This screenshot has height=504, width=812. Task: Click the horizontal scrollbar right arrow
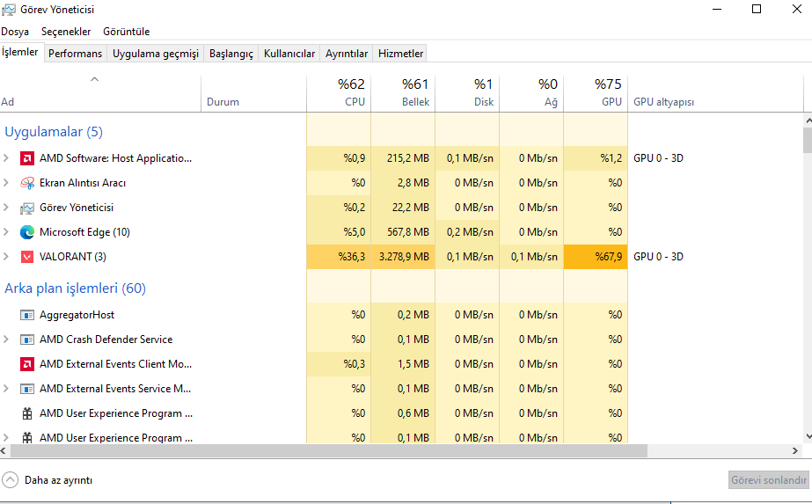(x=795, y=450)
